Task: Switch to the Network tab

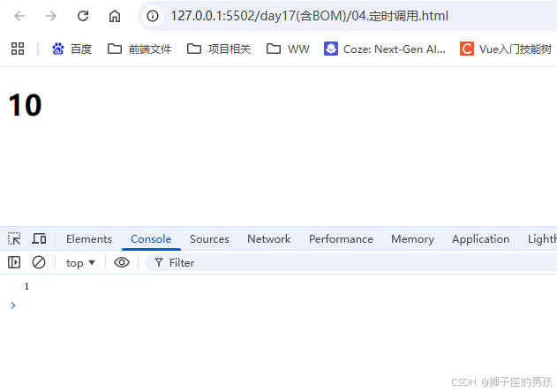Action: click(269, 239)
